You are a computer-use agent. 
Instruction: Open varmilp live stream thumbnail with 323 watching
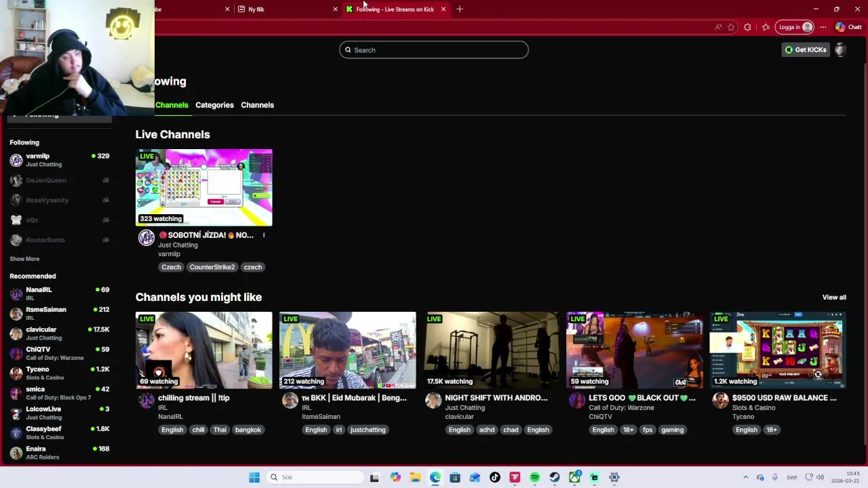click(204, 187)
